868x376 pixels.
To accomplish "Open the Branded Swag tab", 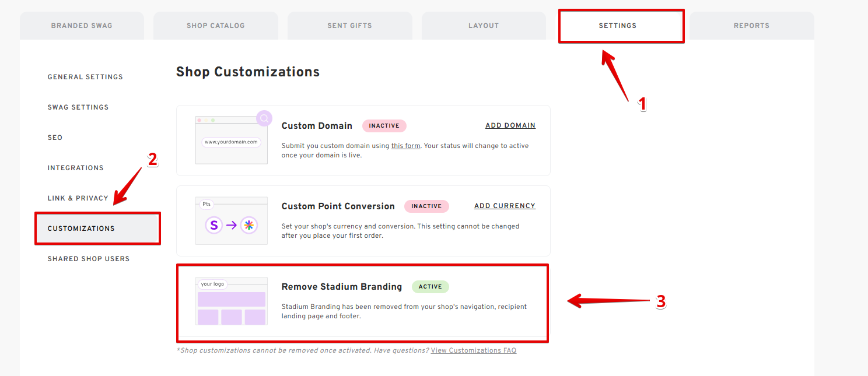I will pos(82,26).
